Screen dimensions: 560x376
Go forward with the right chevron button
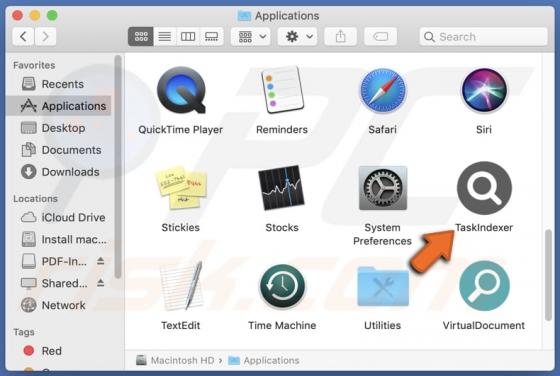[45, 36]
